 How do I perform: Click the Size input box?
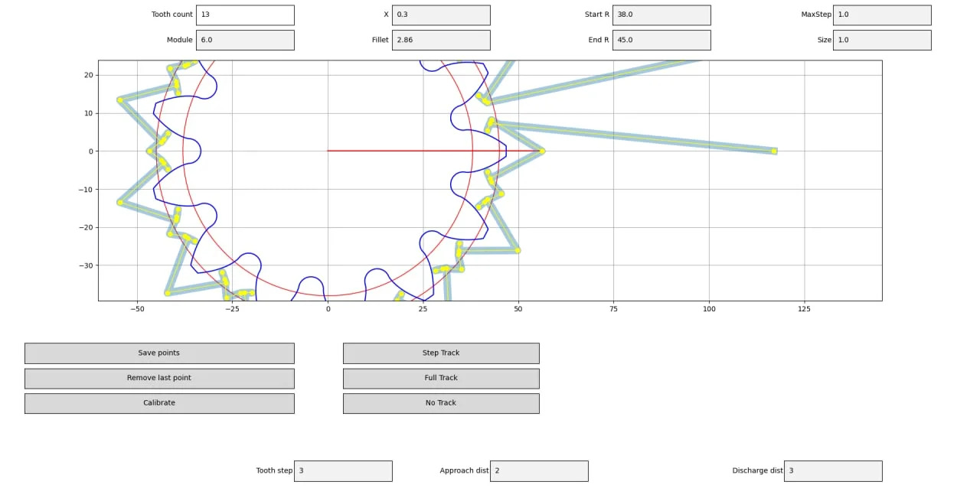[882, 40]
